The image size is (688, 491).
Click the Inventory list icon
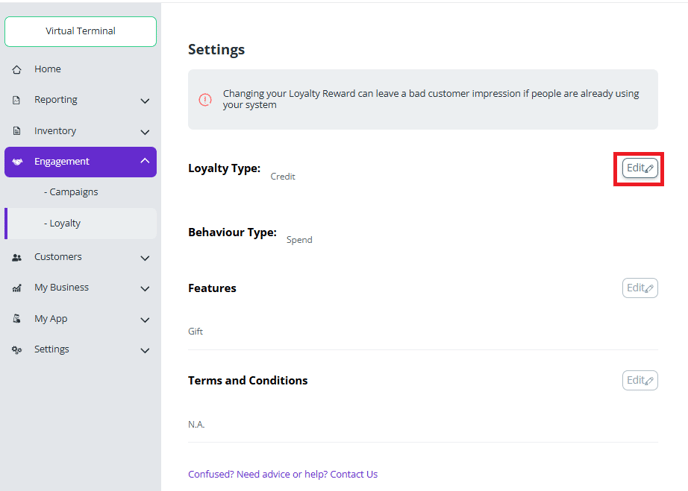(x=16, y=131)
